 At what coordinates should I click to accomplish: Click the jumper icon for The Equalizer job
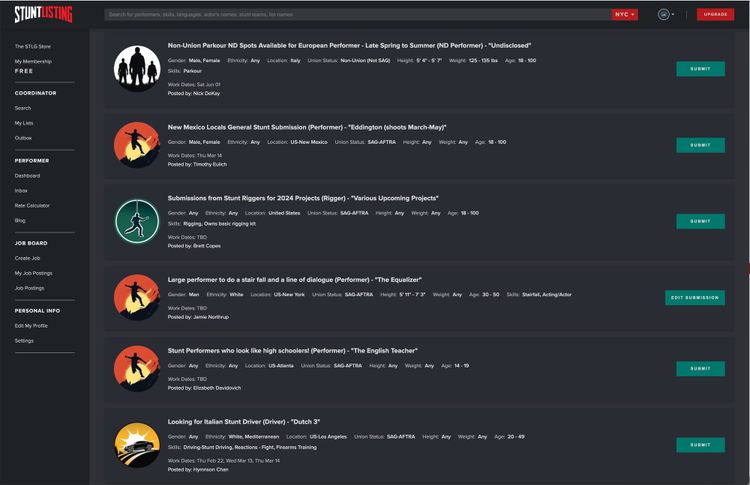pyautogui.click(x=137, y=298)
